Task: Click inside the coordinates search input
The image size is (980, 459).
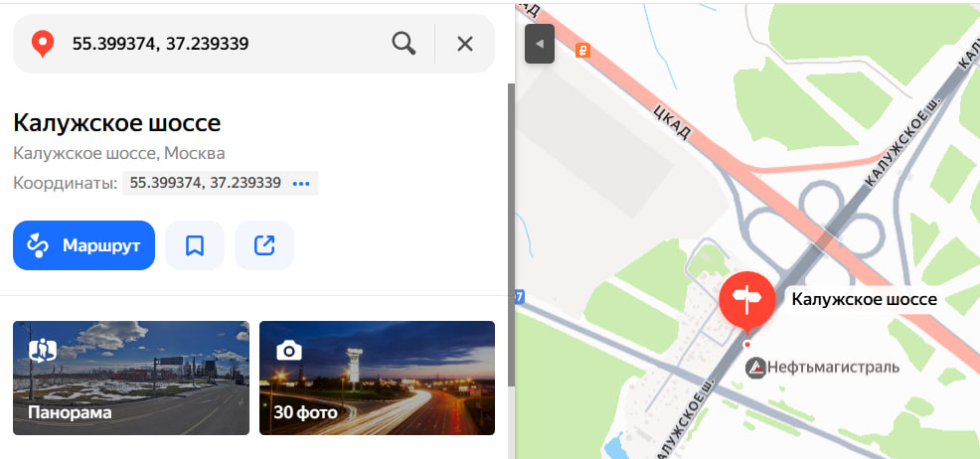Action: click(225, 44)
